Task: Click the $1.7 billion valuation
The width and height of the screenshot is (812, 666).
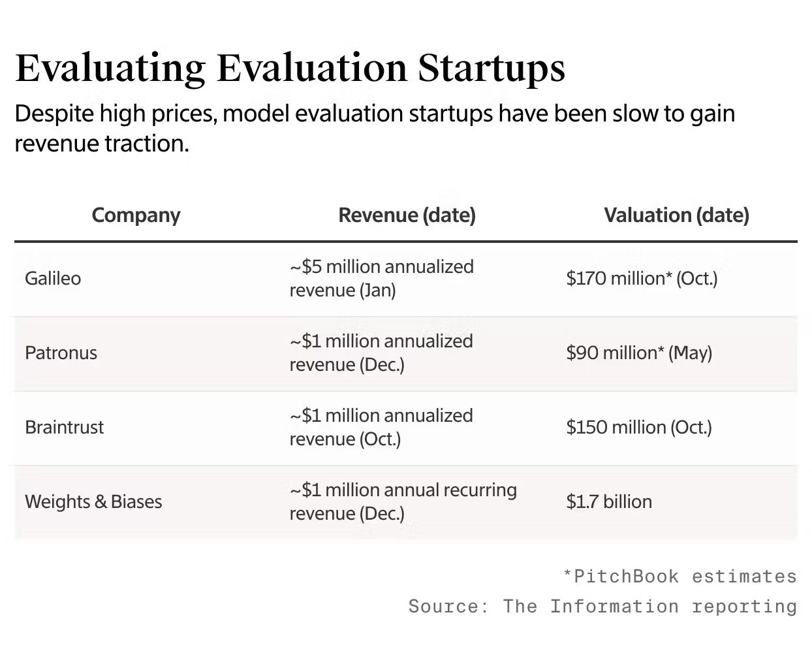Action: click(609, 501)
